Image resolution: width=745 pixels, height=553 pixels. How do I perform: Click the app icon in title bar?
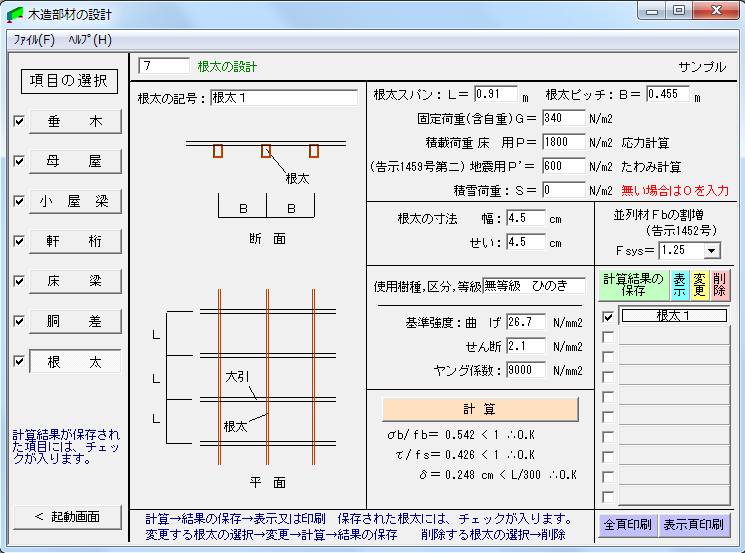[14, 14]
